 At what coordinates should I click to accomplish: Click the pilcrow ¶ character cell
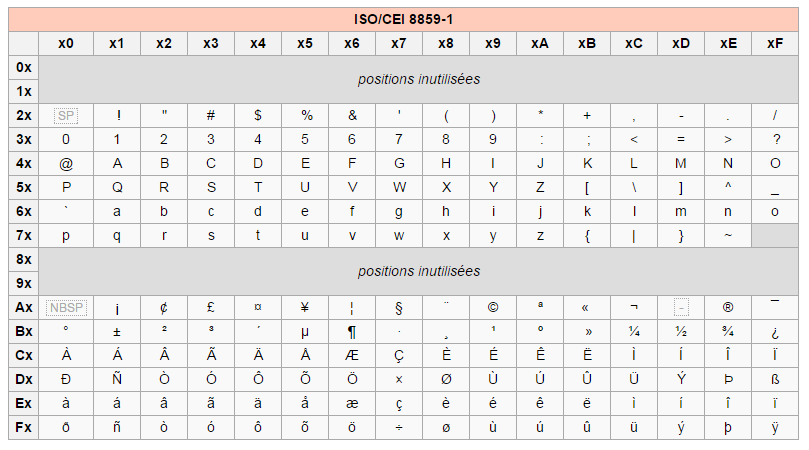pos(352,332)
